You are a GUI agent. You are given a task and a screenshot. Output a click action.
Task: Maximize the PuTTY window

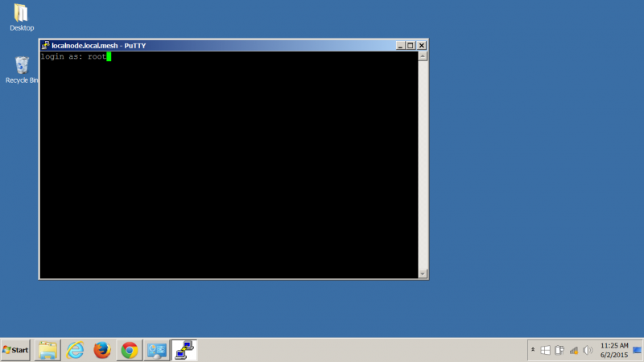point(411,46)
